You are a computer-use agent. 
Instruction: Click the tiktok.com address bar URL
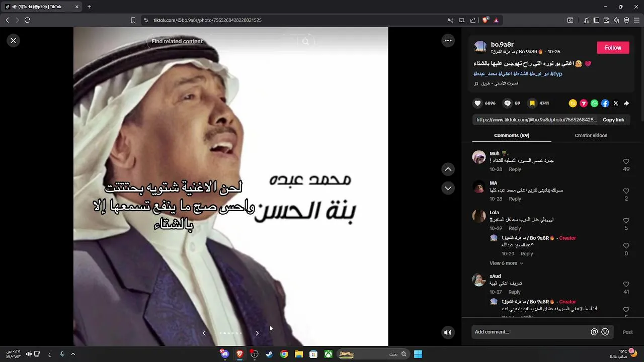[x=207, y=20]
